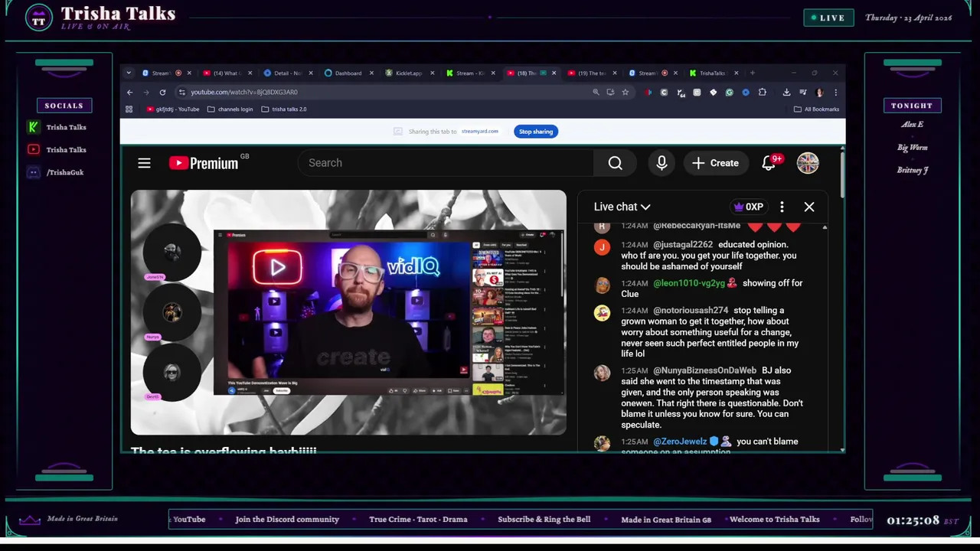
Task: Close the Dashboard tab
Action: coord(372,73)
